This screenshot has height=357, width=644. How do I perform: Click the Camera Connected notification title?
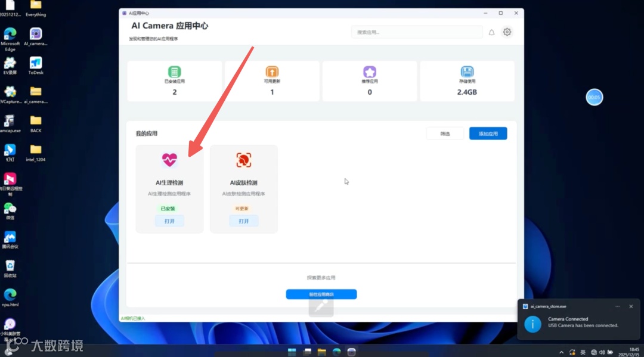click(x=568, y=319)
